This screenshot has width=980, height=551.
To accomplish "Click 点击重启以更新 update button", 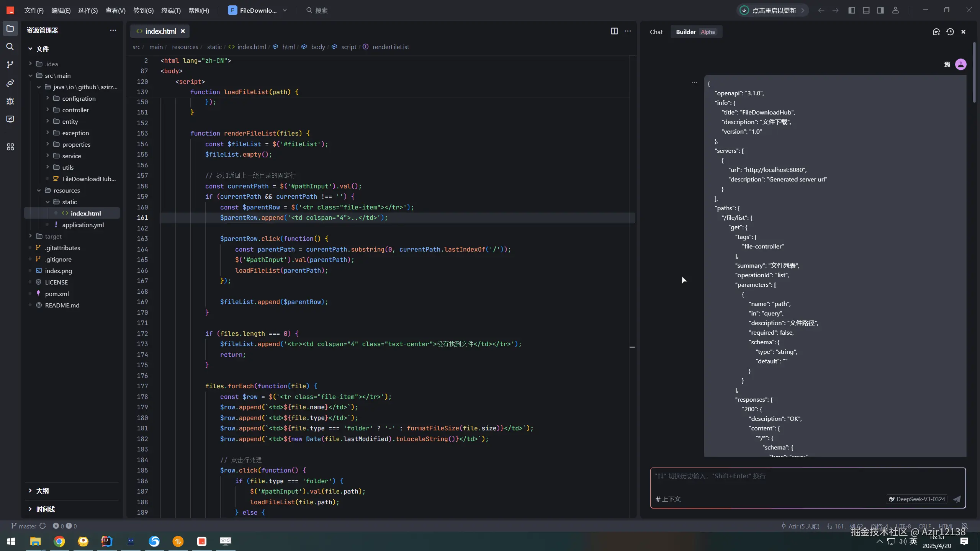I will pos(773,10).
